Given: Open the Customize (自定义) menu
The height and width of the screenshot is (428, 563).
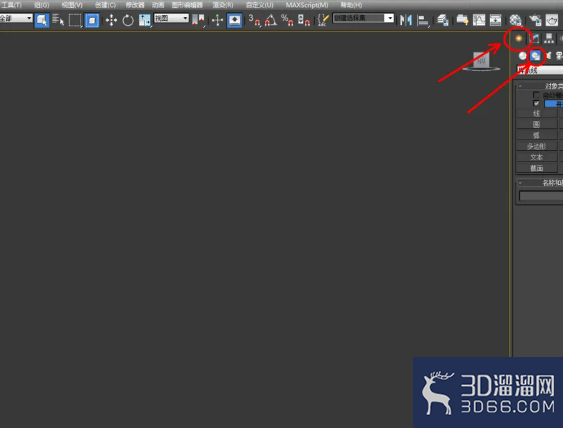Looking at the screenshot, I should click(x=260, y=5).
